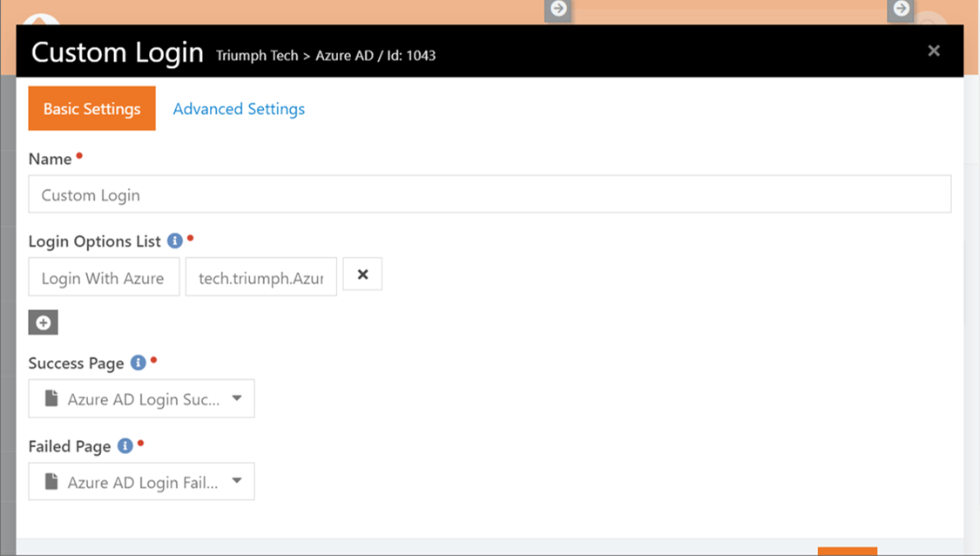Click the Failed Page info icon
The width and height of the screenshot is (980, 556).
125,446
